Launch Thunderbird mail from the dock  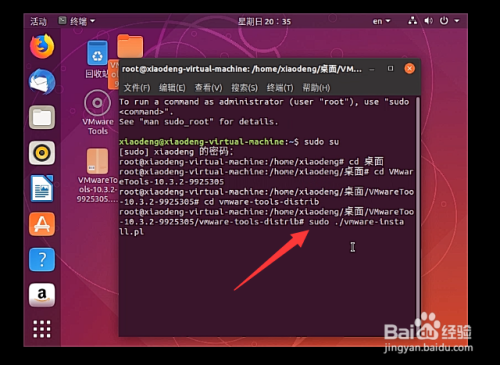coord(42,82)
